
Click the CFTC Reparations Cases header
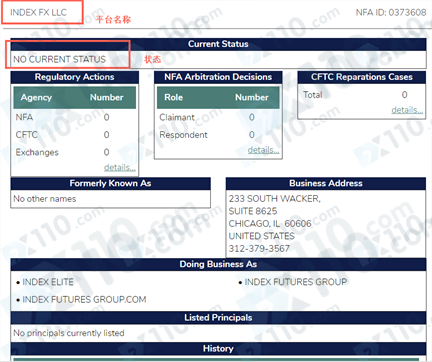coord(362,77)
